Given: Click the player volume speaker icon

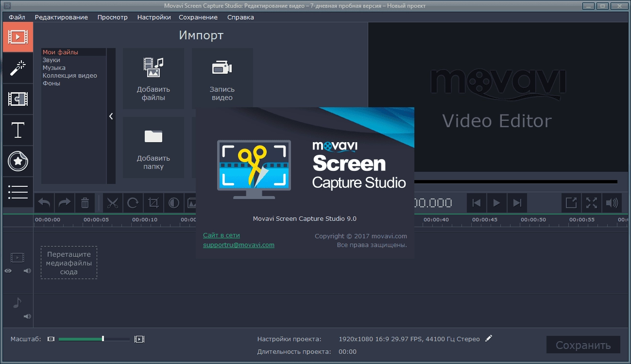Looking at the screenshot, I should coord(612,203).
